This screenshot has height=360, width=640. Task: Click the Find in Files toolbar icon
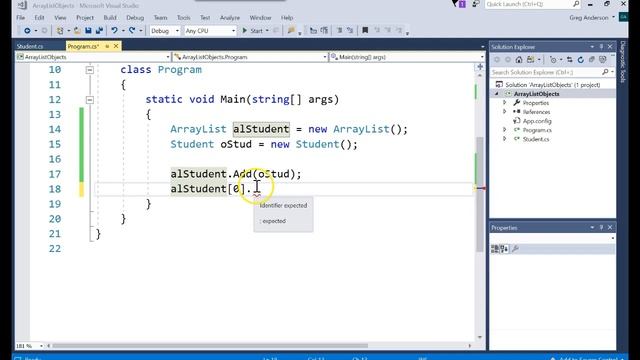click(291, 31)
